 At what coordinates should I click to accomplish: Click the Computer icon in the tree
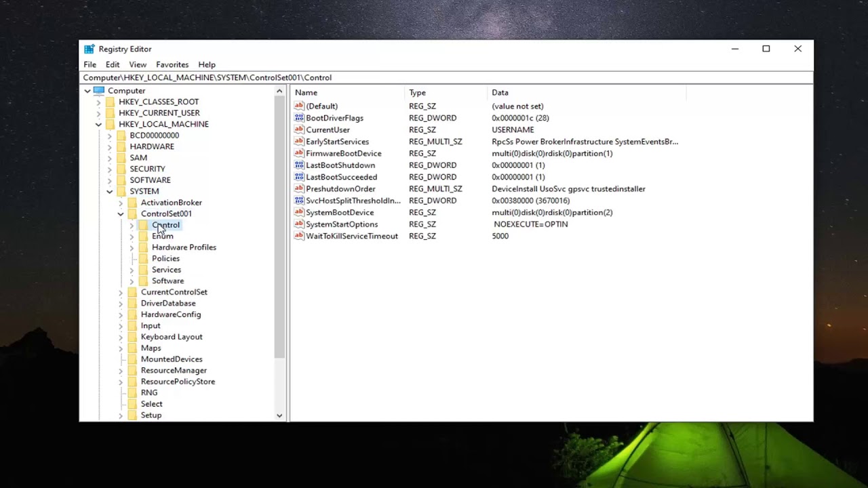[99, 91]
